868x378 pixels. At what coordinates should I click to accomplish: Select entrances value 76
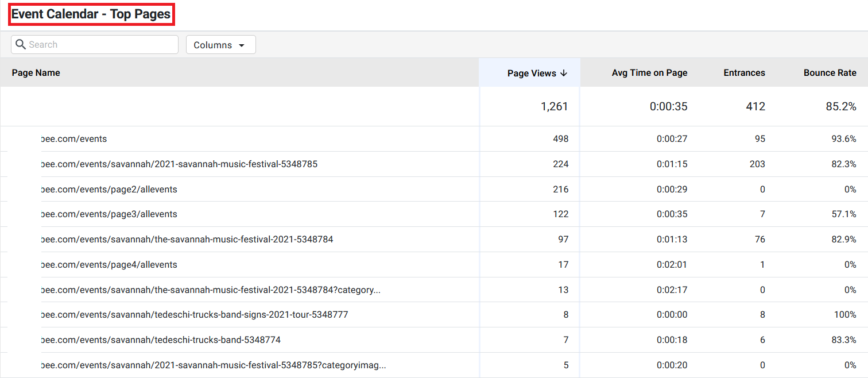[760, 240]
